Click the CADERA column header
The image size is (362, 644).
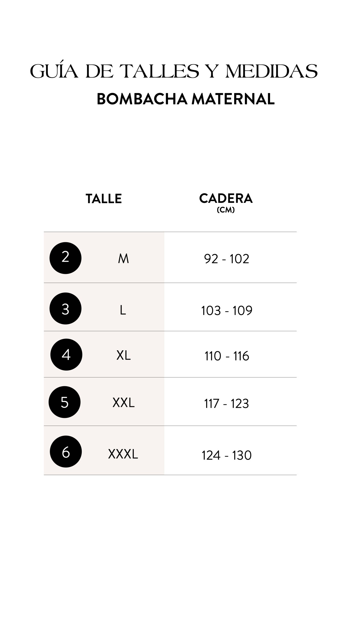coord(226,198)
